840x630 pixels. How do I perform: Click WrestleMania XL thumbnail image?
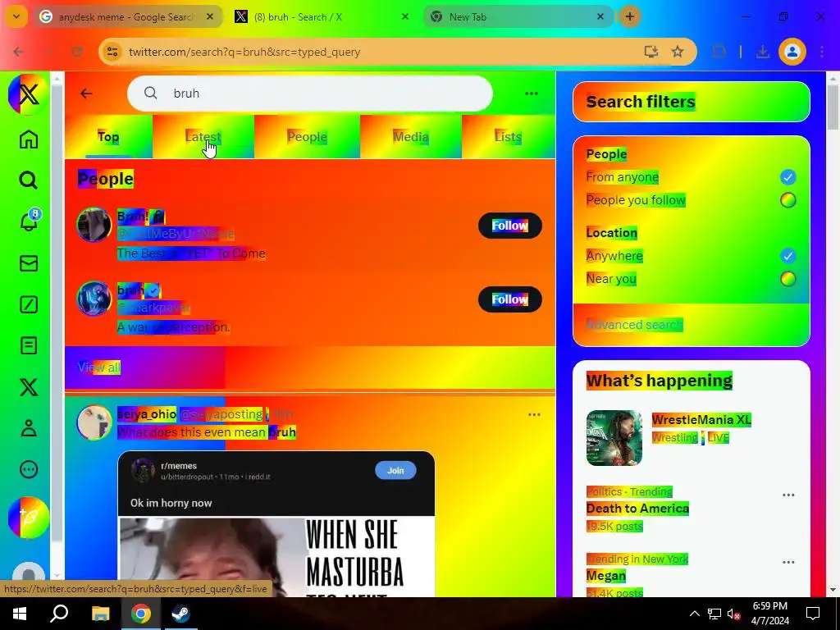pos(614,438)
